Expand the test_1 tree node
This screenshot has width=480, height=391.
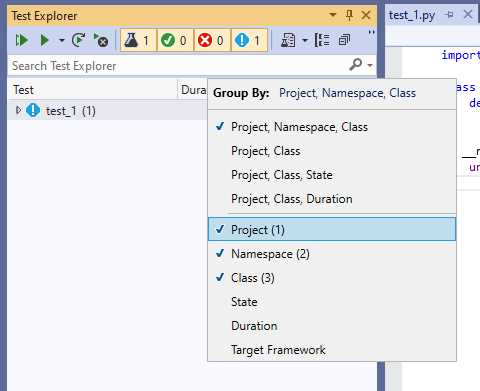18,110
